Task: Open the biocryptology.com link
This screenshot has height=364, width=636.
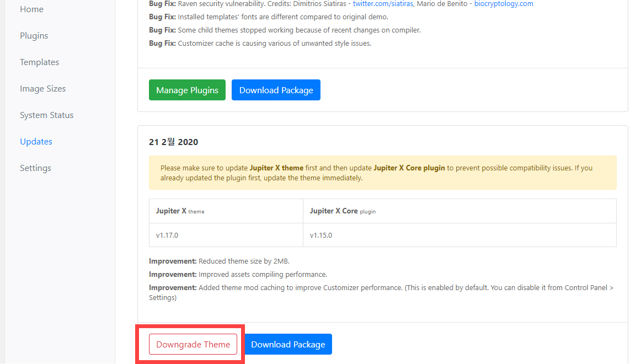Action: click(504, 4)
